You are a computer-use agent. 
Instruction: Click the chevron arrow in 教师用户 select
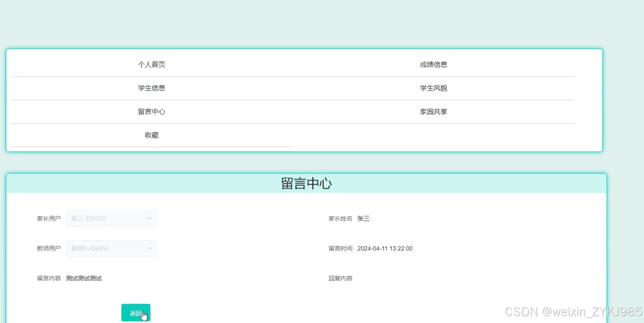(x=150, y=248)
